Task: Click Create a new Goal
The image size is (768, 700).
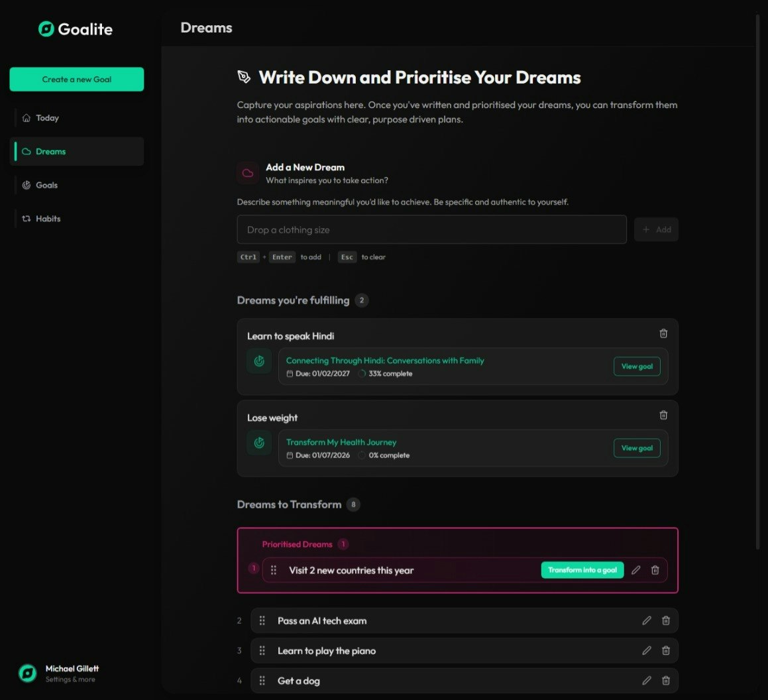Action: coord(76,79)
